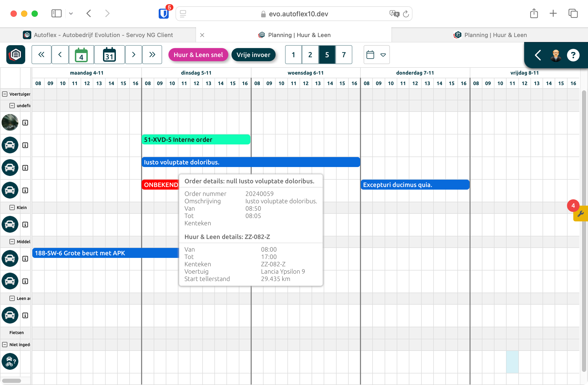Screen dimensions: 588x385
Task: Switch to the last Planning Huur & Leen tab
Action: pyautogui.click(x=490, y=35)
